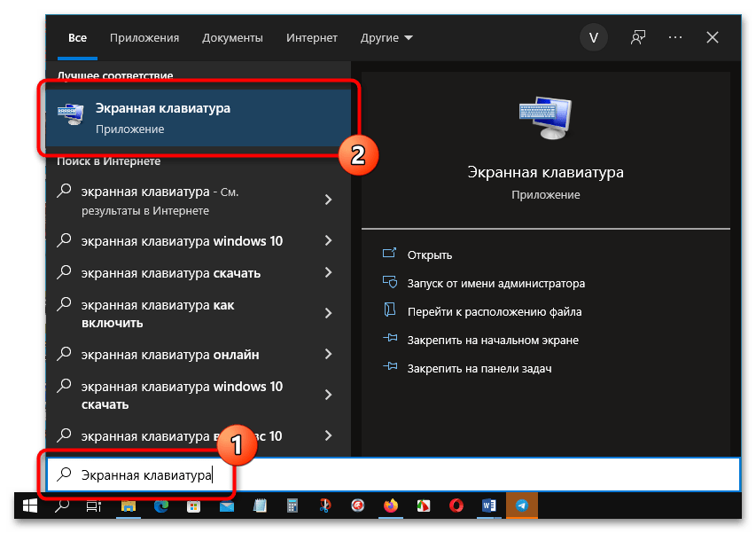Expand the Другие filter dropdown
756x533 pixels.
(386, 38)
